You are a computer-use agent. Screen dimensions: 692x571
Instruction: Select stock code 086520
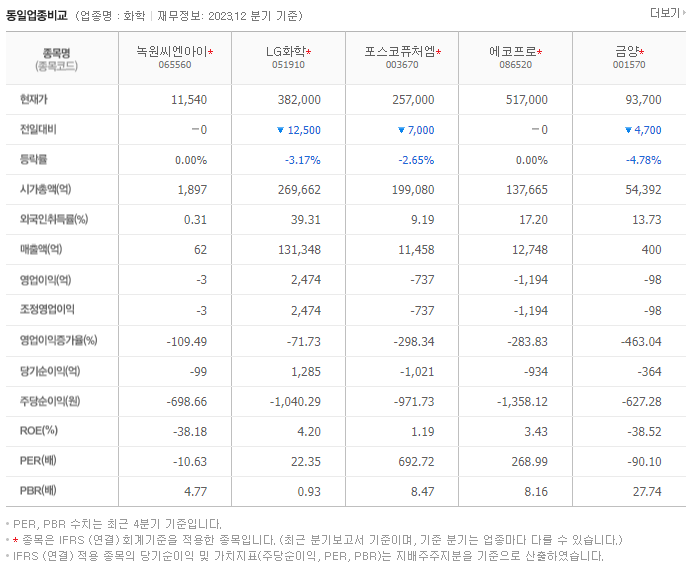[x=515, y=65]
